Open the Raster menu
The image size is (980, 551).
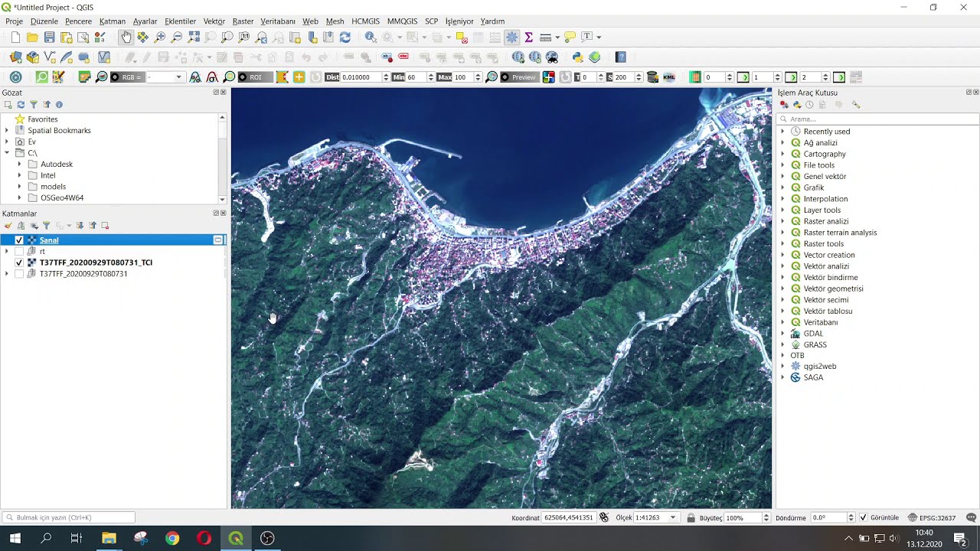[x=243, y=21]
